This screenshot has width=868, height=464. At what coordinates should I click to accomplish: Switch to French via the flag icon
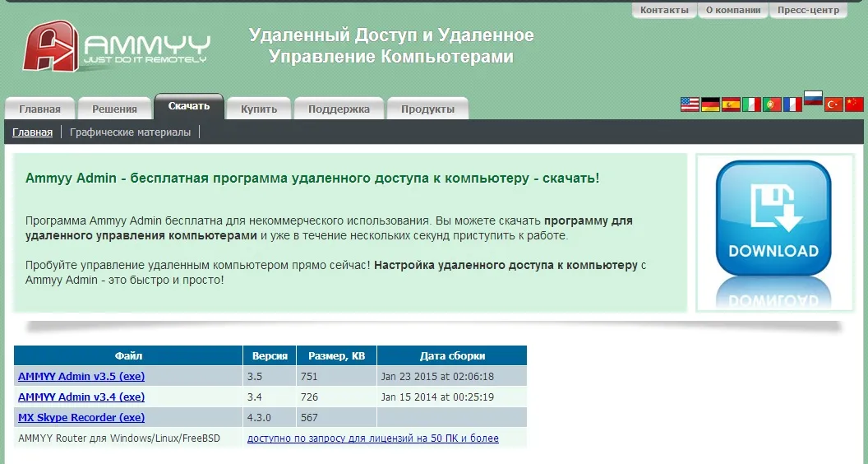click(792, 104)
